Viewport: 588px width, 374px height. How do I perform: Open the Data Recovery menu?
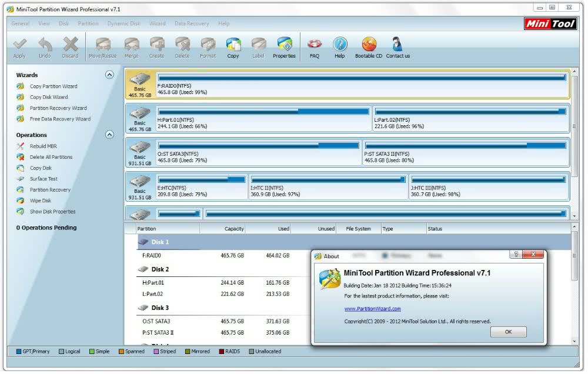click(191, 24)
